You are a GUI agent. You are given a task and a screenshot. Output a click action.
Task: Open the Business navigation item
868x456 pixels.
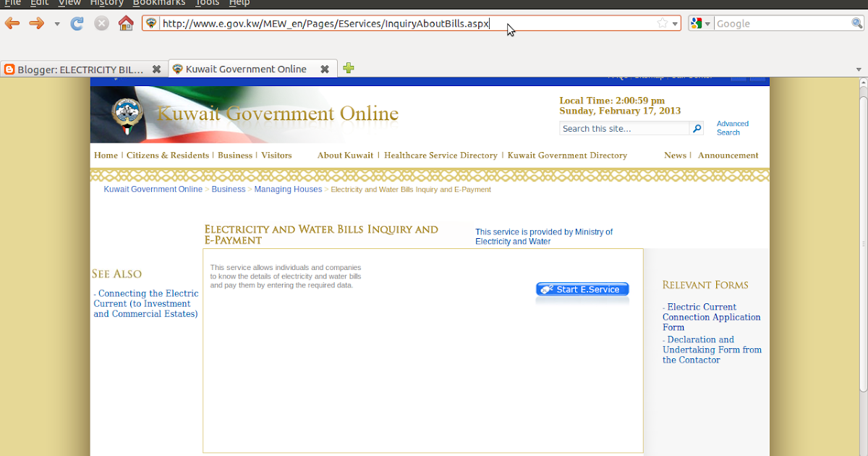[235, 155]
